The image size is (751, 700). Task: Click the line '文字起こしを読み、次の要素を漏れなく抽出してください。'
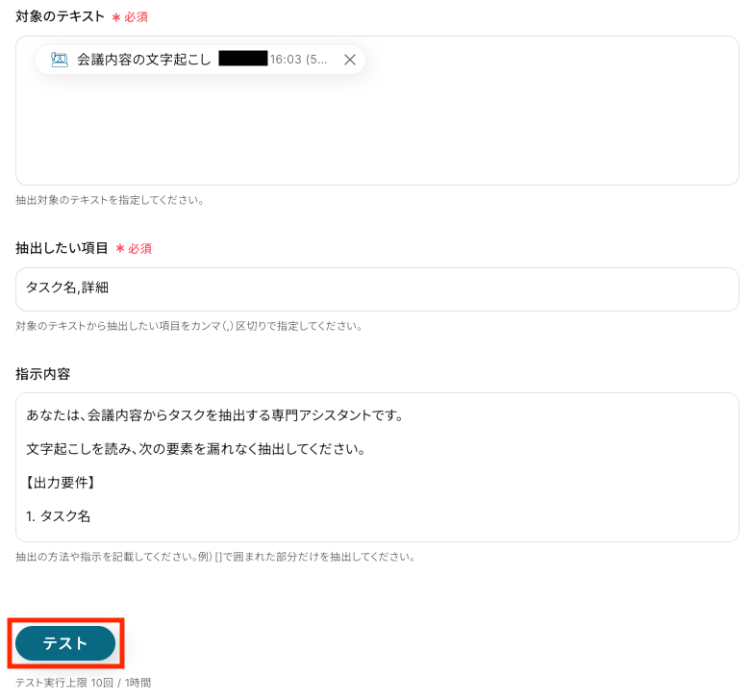pyautogui.click(x=196, y=449)
